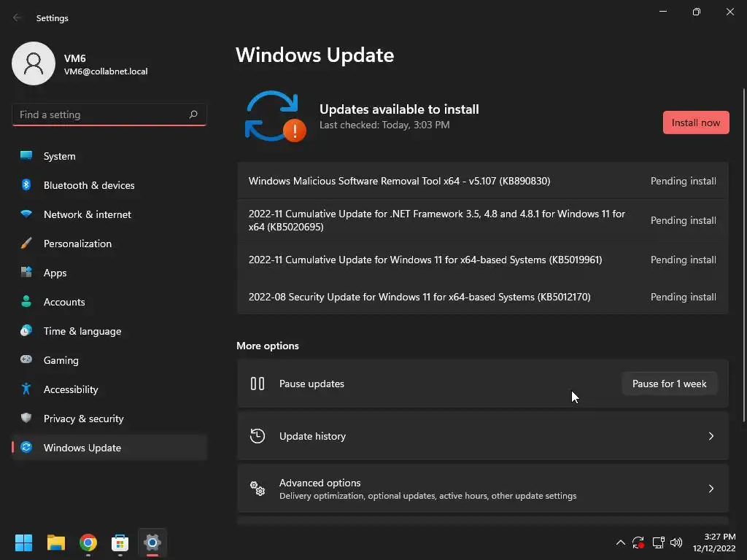Image resolution: width=747 pixels, height=560 pixels.
Task: Click the Find a setting search box
Action: (x=109, y=114)
